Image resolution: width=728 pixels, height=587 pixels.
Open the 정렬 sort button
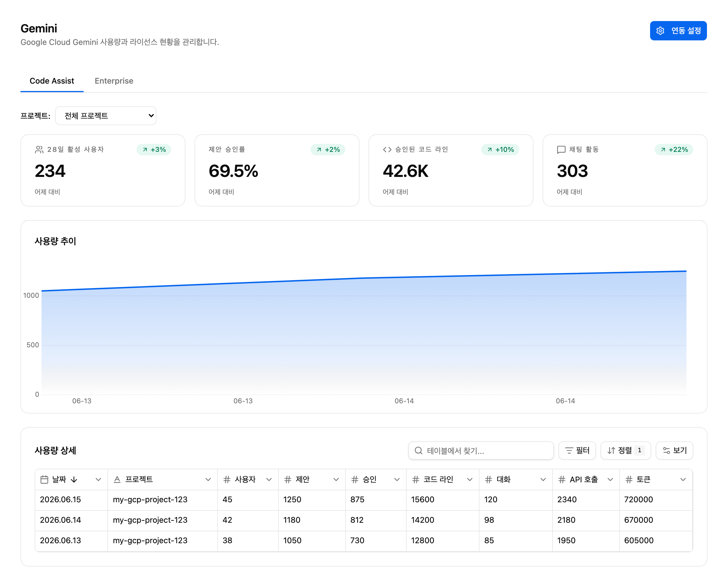click(x=626, y=450)
